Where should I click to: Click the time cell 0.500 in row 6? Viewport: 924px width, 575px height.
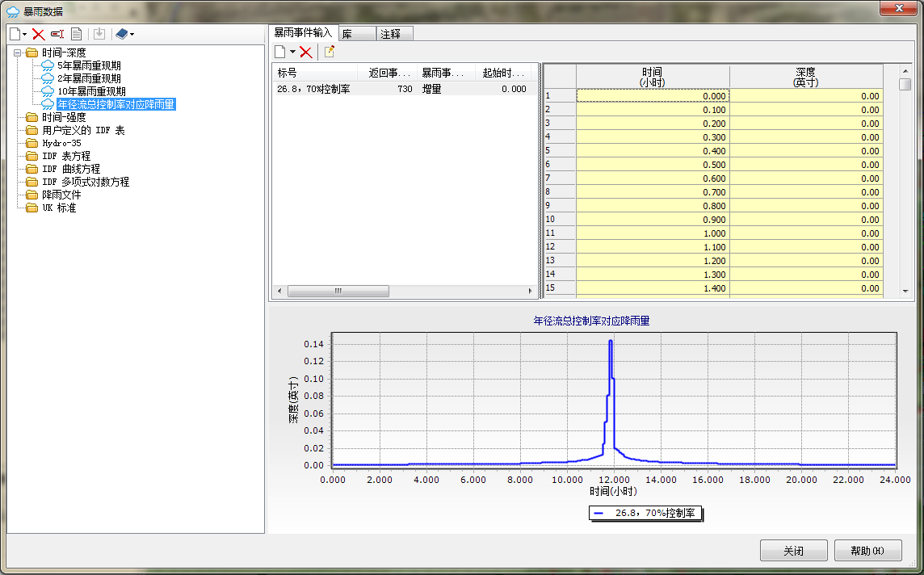pyautogui.click(x=653, y=165)
